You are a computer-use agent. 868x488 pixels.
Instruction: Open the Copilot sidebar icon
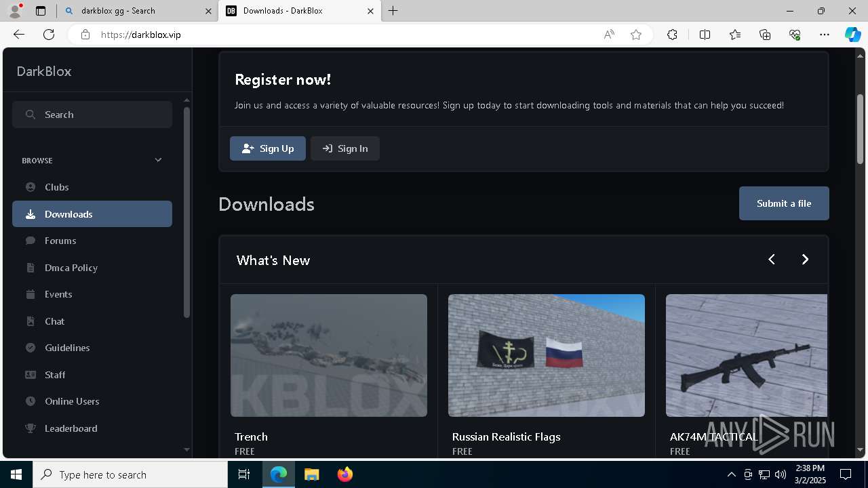tap(852, 35)
